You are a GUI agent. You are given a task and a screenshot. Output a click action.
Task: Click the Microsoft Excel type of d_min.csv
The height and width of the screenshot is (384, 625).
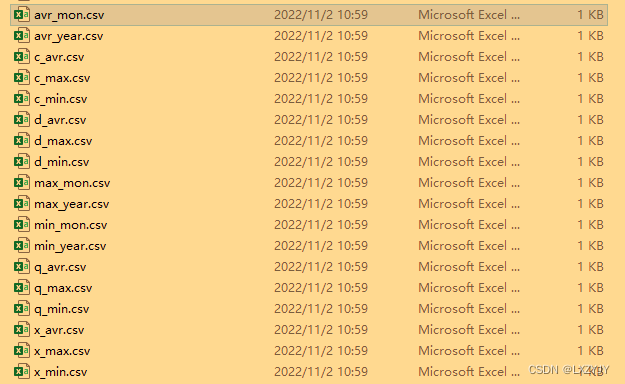point(469,162)
